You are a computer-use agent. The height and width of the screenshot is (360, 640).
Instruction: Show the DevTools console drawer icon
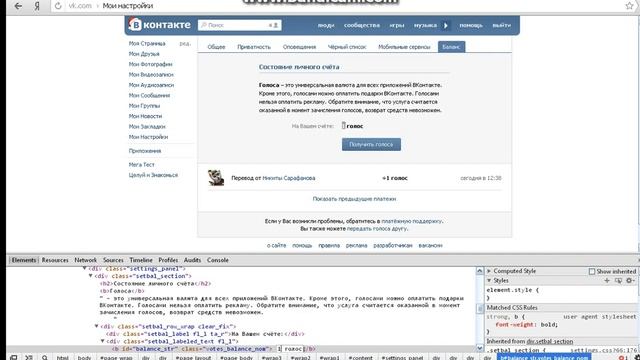click(x=29, y=357)
